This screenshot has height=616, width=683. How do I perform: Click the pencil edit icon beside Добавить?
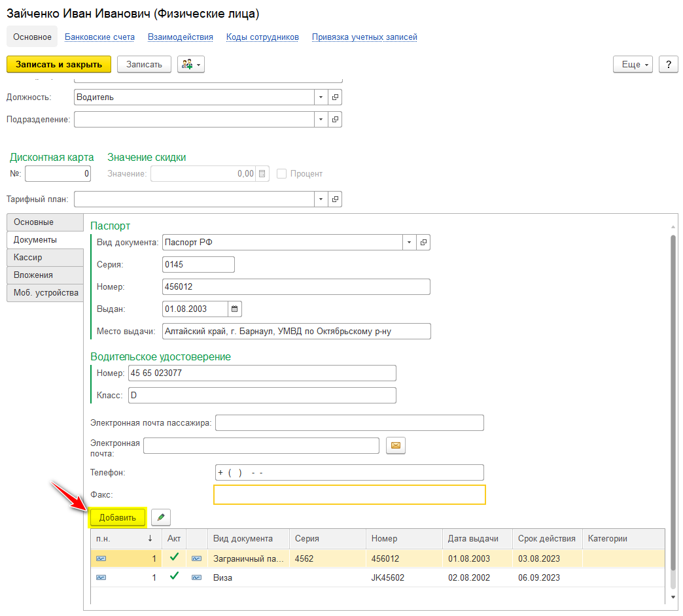tap(161, 517)
